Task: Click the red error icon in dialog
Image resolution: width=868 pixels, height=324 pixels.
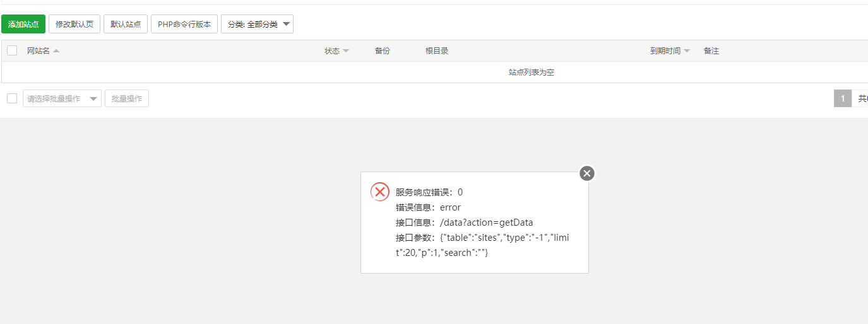Action: 380,192
